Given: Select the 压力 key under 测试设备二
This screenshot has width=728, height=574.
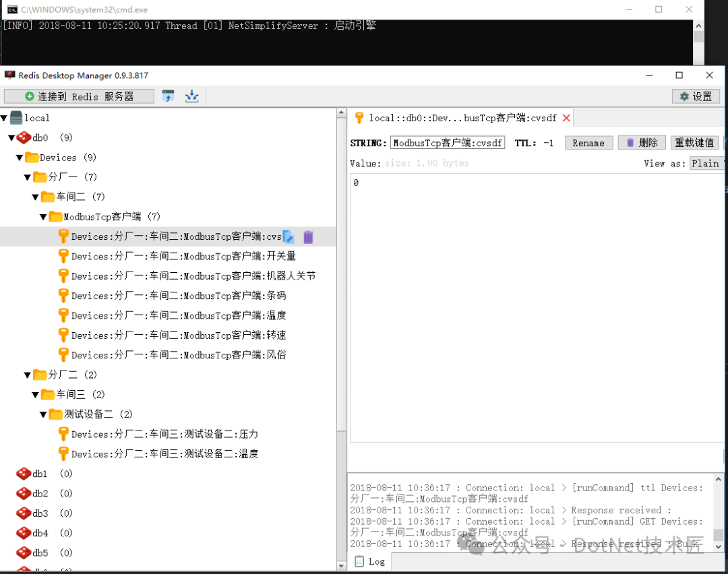Looking at the screenshot, I should (x=164, y=434).
